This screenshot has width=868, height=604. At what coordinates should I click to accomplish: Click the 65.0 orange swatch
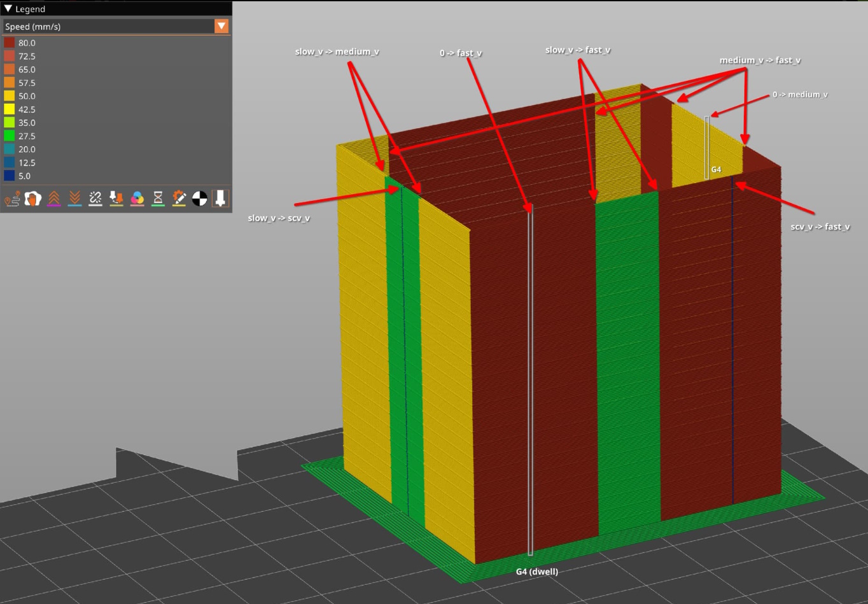click(10, 69)
